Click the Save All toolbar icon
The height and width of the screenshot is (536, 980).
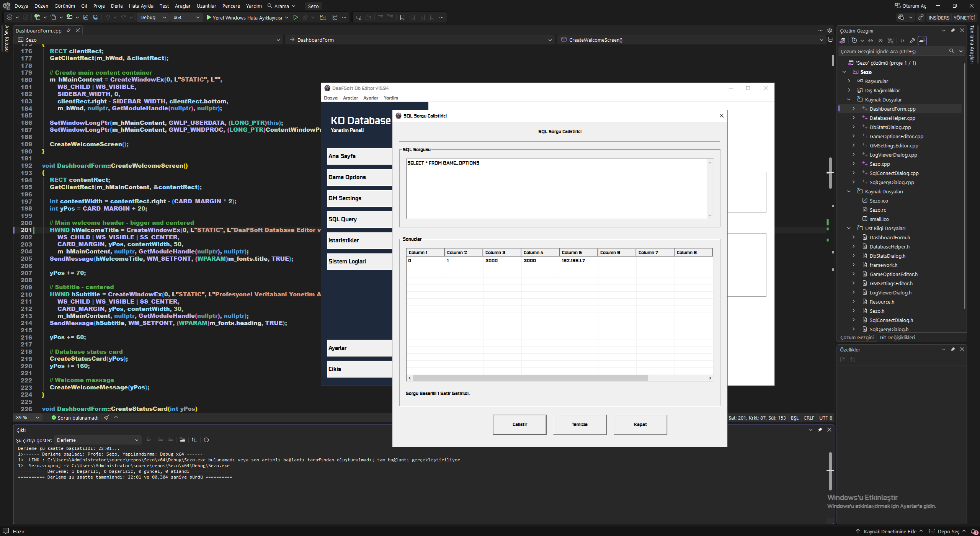click(96, 17)
